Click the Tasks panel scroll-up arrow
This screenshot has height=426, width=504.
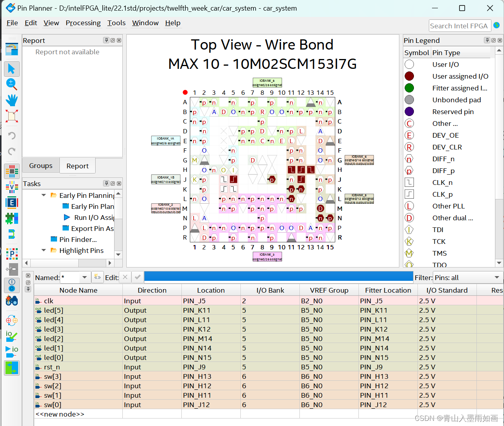(118, 194)
